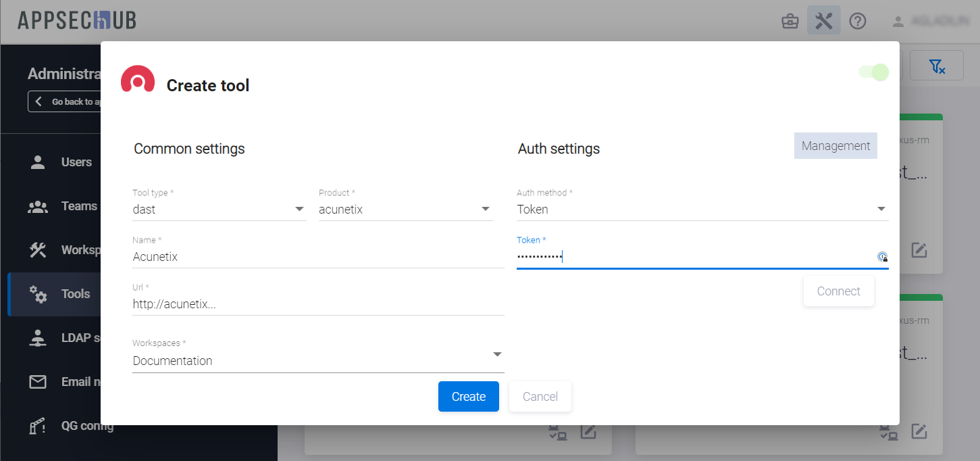Click the clear filter funnel icon

click(936, 66)
